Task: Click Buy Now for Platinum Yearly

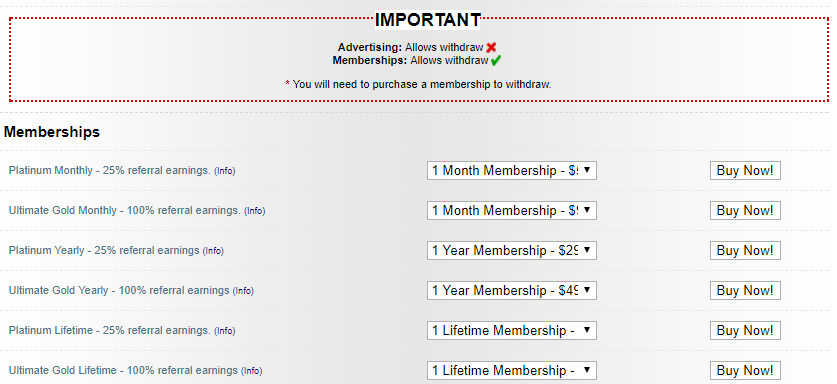Action: click(745, 250)
